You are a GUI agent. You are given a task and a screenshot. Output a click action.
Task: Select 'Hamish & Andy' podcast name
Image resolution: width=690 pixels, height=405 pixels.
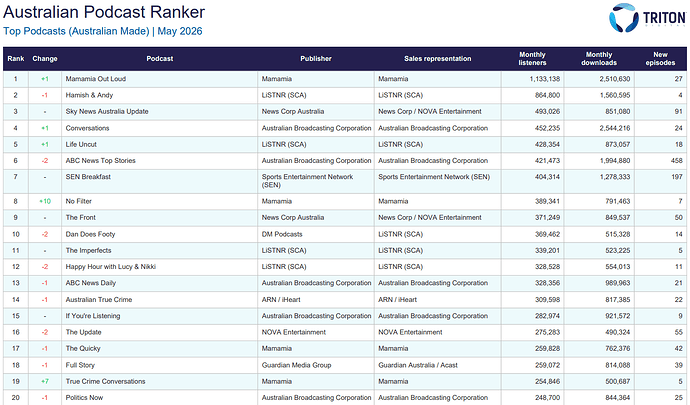pos(89,95)
